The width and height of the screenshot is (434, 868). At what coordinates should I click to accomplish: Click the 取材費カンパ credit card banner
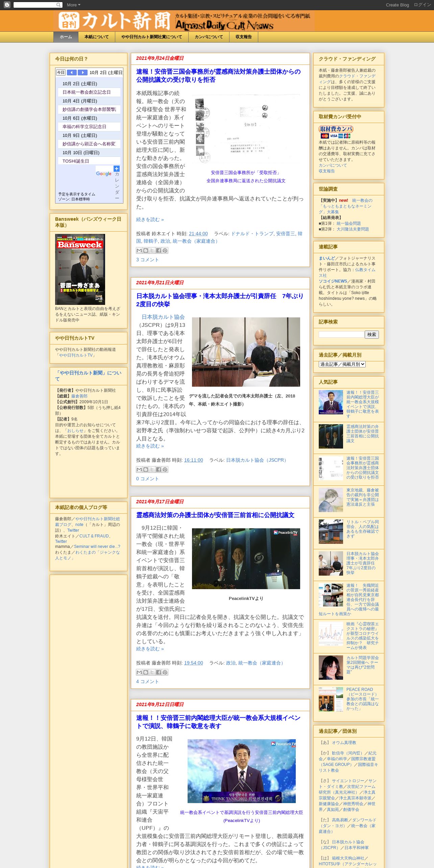[336, 132]
